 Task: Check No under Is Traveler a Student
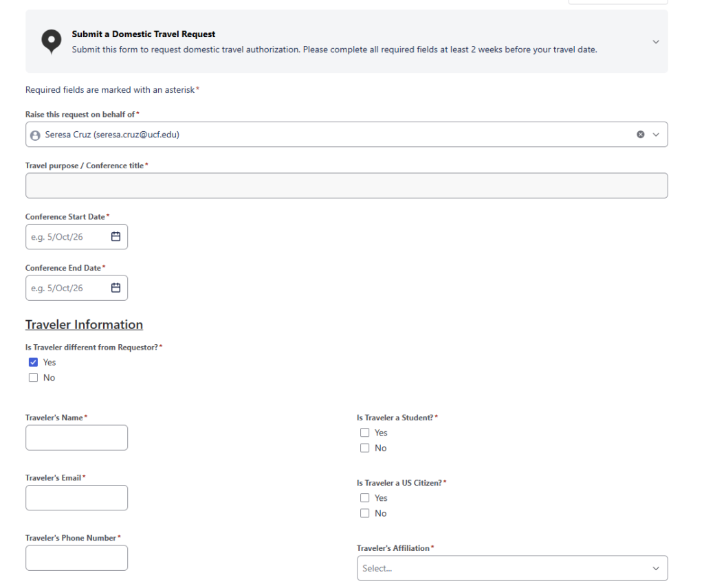(x=364, y=448)
